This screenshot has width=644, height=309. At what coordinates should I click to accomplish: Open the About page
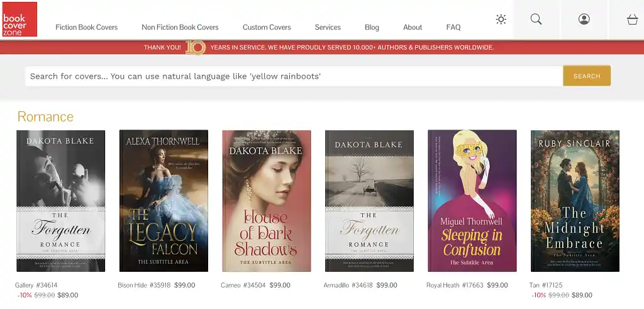[413, 28]
